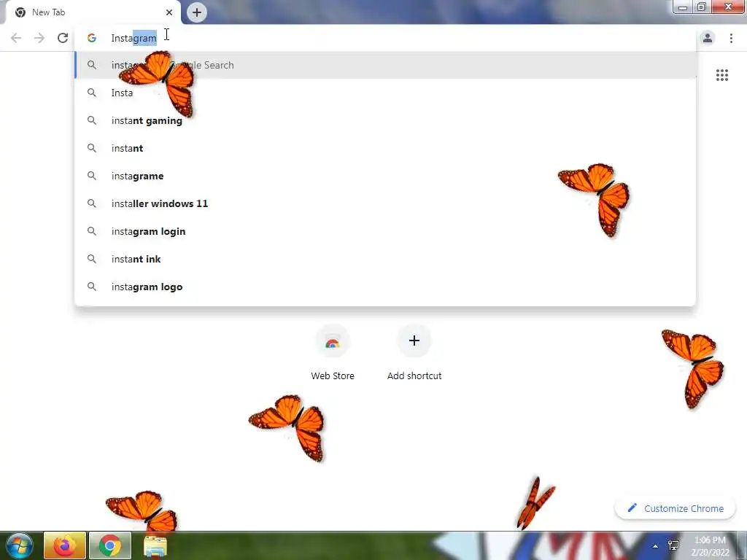
Task: Pick the 'instagrame' suggestion
Action: coord(385,176)
